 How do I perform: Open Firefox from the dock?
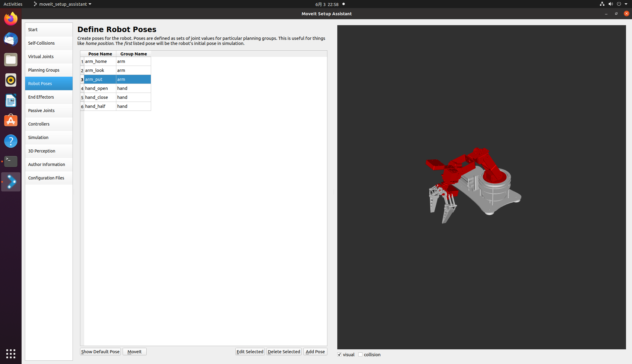[x=11, y=19]
